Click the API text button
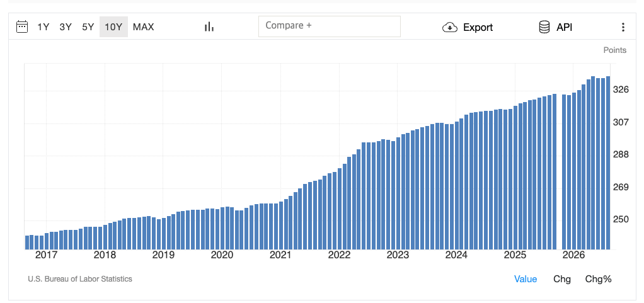The width and height of the screenshot is (644, 303). (565, 28)
